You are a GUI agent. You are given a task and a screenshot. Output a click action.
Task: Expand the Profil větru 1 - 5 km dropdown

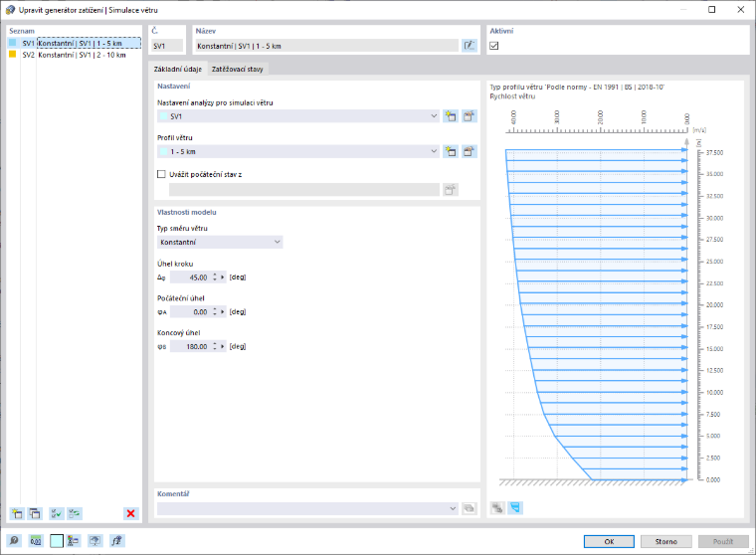[x=434, y=151]
